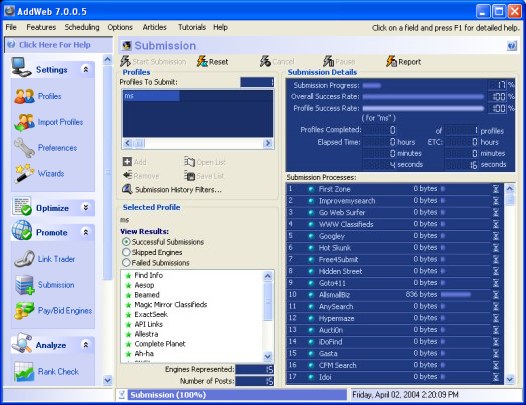The height and width of the screenshot is (405, 526).
Task: Open the Link Trader icon
Action: [x=24, y=259]
